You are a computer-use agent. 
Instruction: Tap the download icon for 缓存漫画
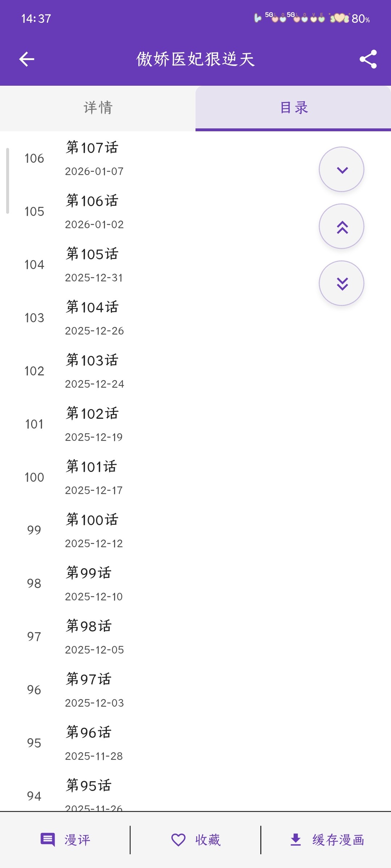(x=296, y=840)
